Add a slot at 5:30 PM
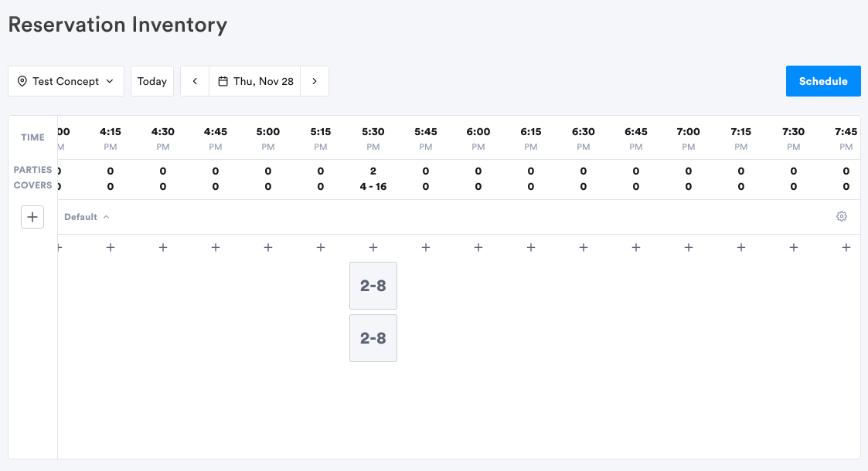Screen dimensions: 868x471 click(x=373, y=248)
